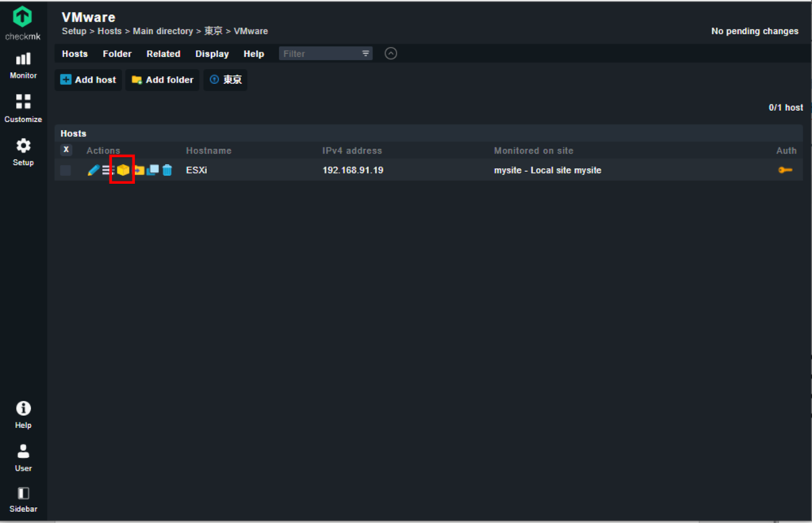Click VMware in the breadcrumb
The width and height of the screenshot is (812, 523).
pos(251,31)
